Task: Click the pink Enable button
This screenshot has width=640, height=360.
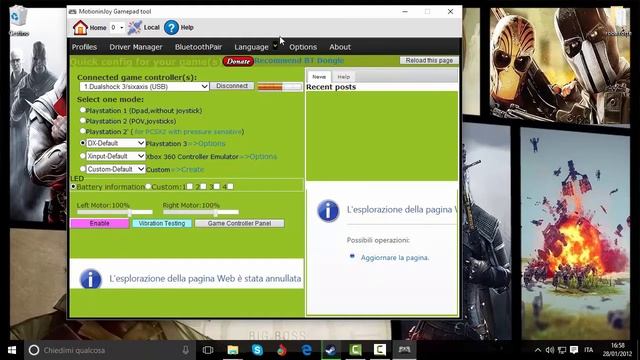Action: click(100, 223)
